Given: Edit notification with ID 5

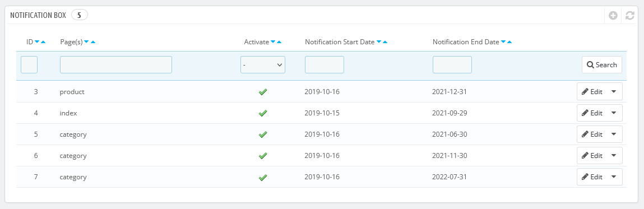Looking at the screenshot, I should 592,134.
